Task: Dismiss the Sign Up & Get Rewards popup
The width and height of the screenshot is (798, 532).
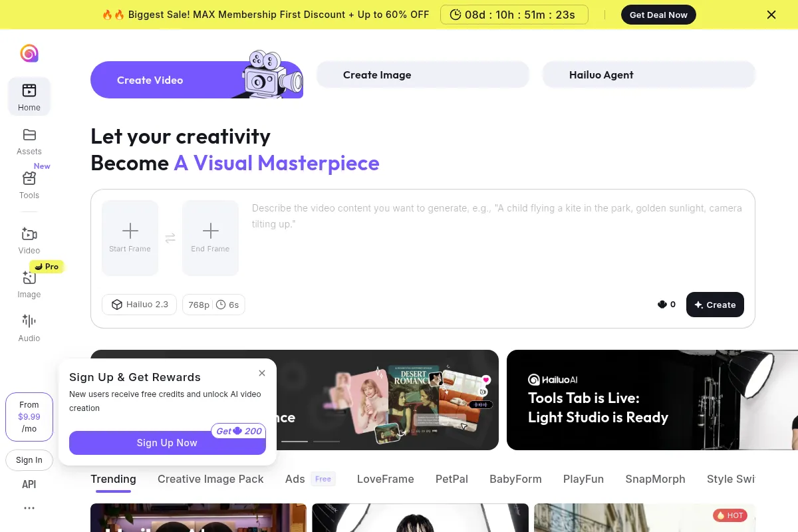Action: [262, 373]
